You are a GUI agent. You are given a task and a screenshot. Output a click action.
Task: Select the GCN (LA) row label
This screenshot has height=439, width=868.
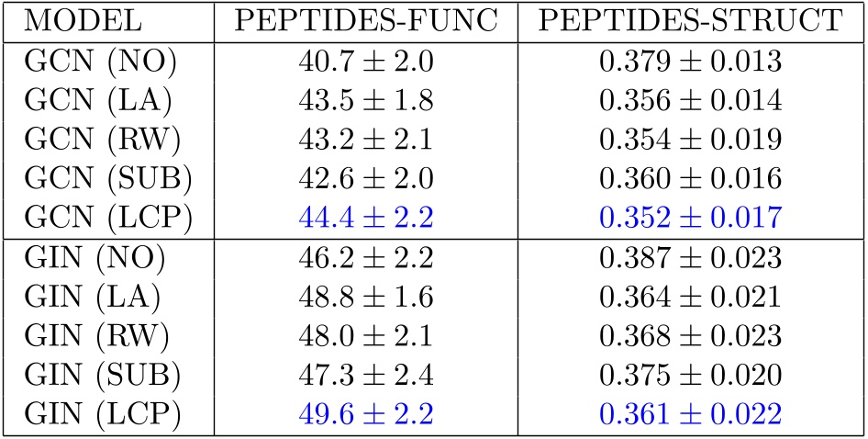point(91,100)
